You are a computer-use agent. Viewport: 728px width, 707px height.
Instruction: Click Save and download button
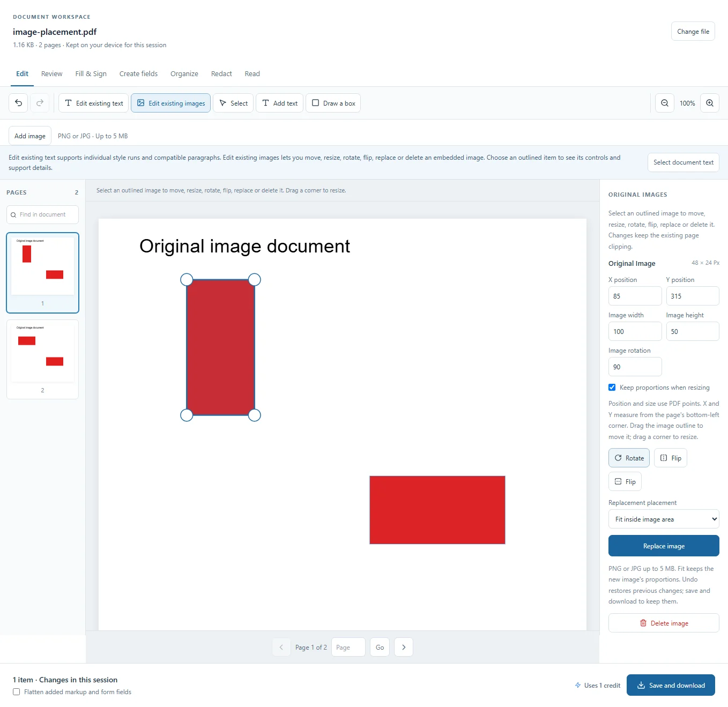point(671,685)
